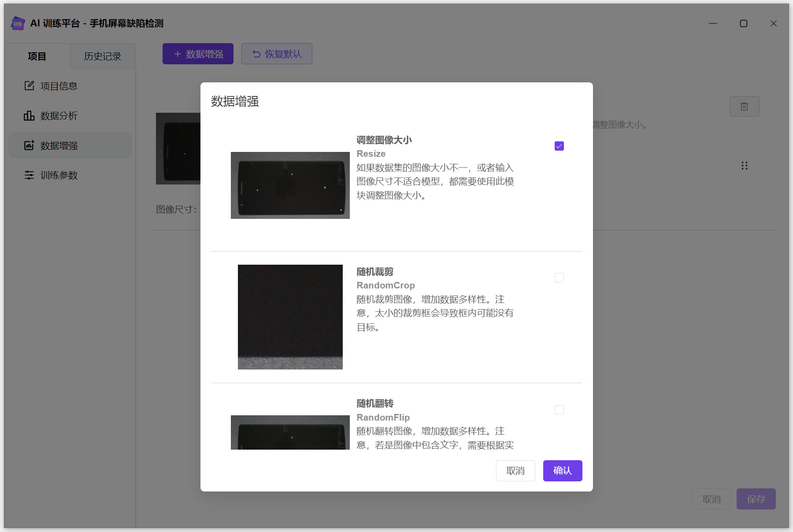Image resolution: width=793 pixels, height=532 pixels.
Task: Click 取消 in the 数据增强 dialog
Action: (515, 471)
